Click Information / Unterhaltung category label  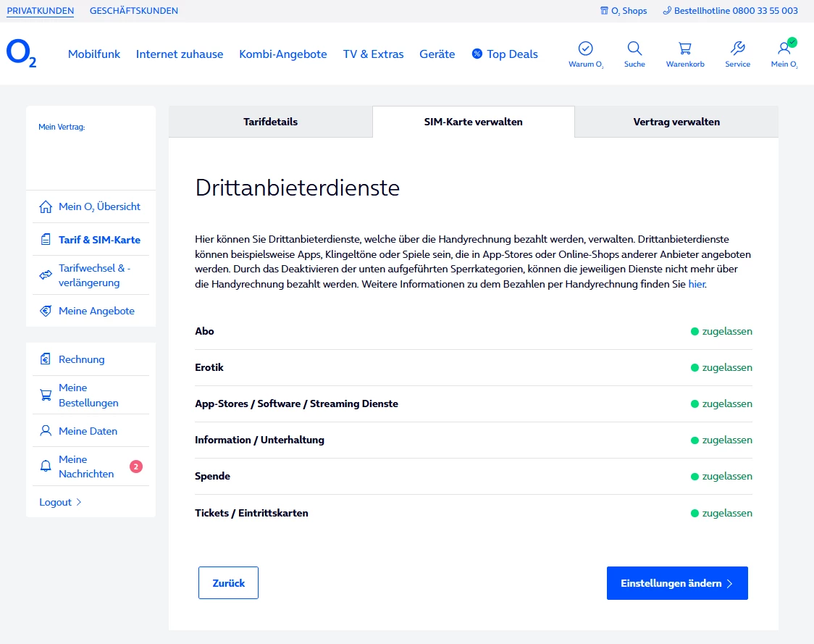click(259, 440)
